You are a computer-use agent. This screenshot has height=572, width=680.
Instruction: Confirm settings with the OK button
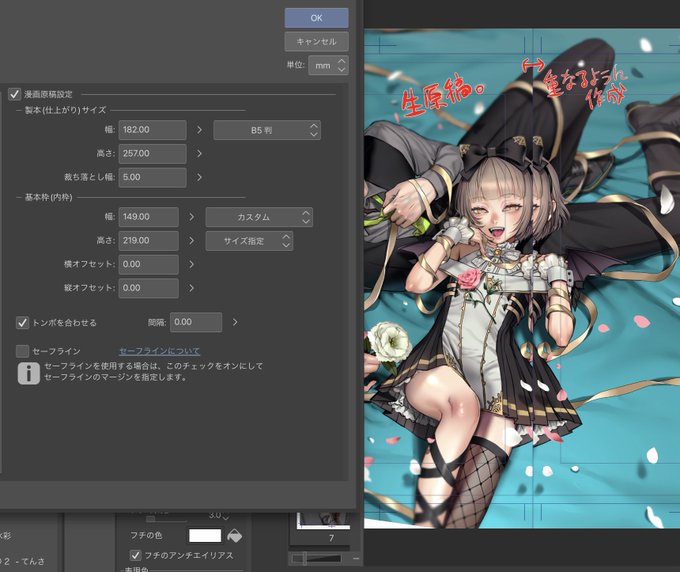316,18
